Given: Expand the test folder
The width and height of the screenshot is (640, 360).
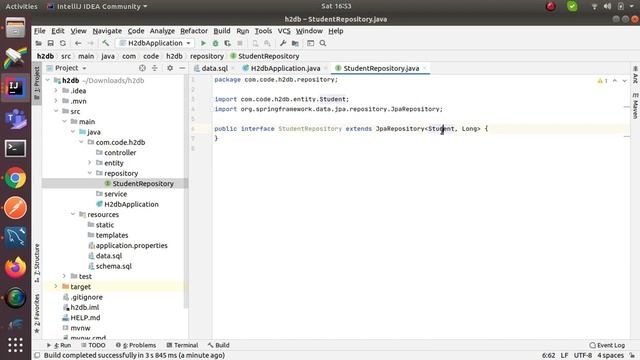Looking at the screenshot, I should 64,276.
